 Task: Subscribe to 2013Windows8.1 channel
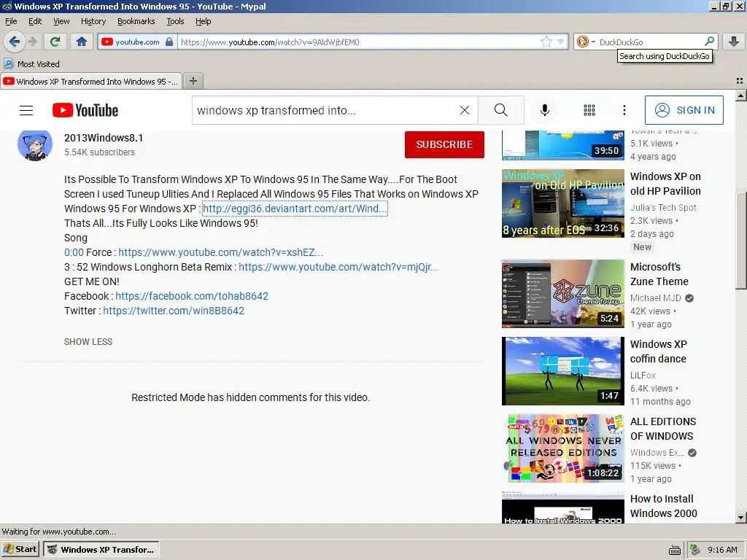click(444, 144)
